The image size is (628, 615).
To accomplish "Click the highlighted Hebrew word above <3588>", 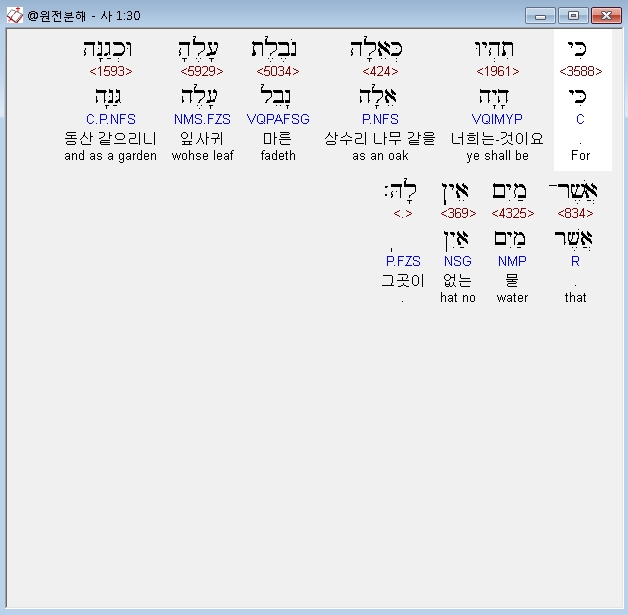I will tap(578, 49).
